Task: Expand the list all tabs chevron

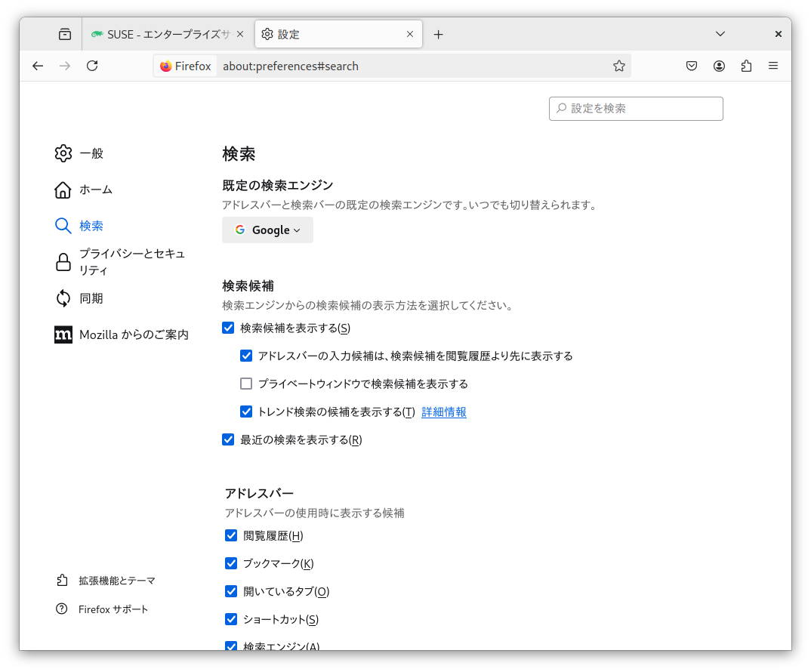Action: (720, 34)
